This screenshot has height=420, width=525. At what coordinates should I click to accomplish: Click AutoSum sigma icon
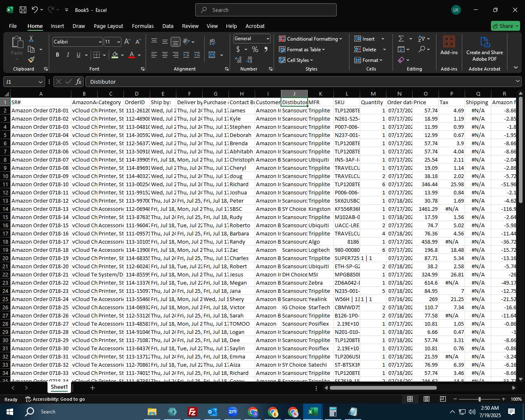point(401,39)
